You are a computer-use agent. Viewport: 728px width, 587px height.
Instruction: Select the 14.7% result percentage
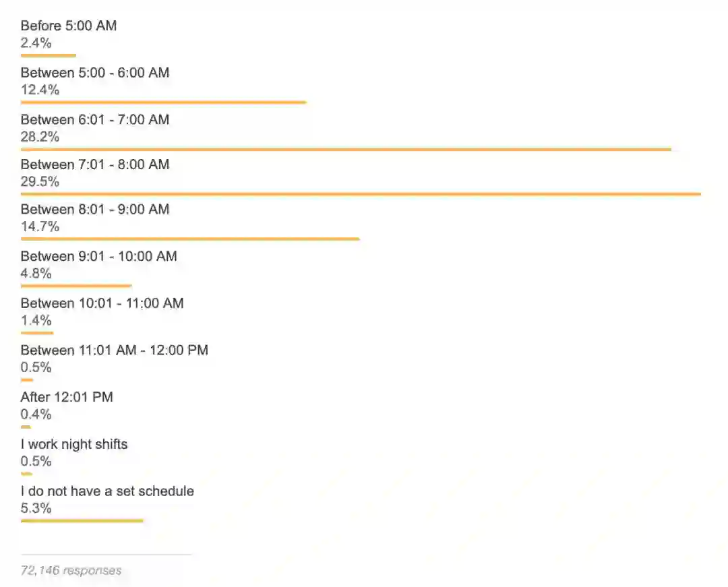pos(40,226)
